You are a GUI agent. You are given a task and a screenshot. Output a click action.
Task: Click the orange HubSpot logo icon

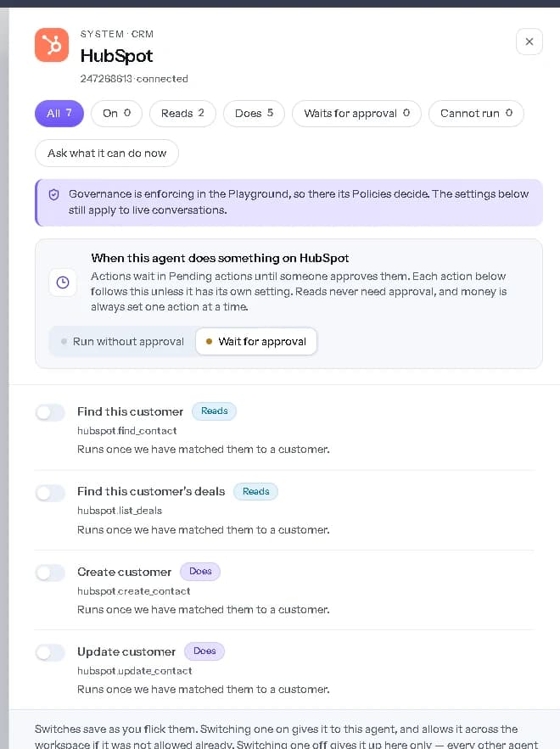[x=52, y=45]
